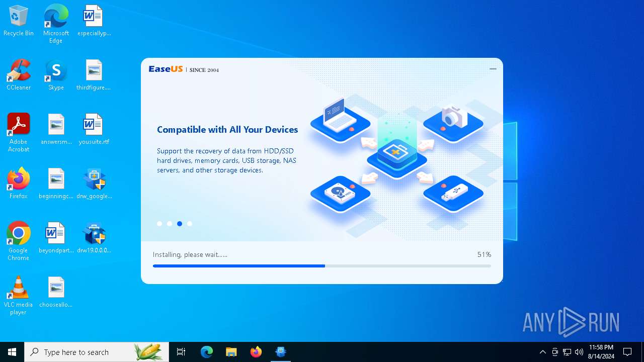This screenshot has width=644, height=362.
Task: Open the network status tray icon
Action: click(567, 352)
